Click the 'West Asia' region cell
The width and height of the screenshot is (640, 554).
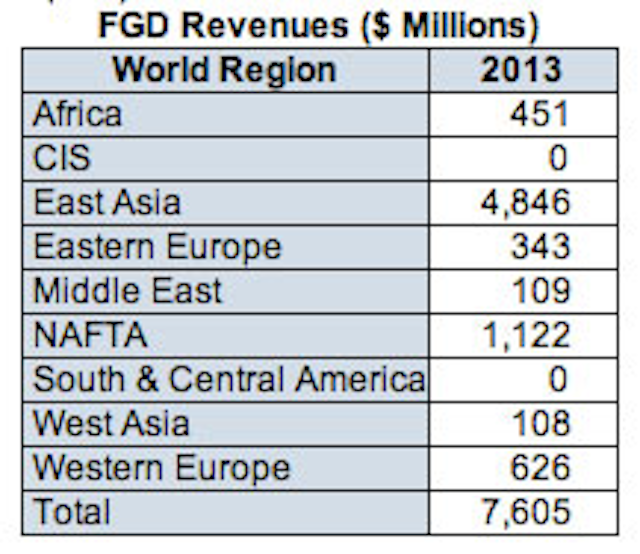tap(111, 423)
